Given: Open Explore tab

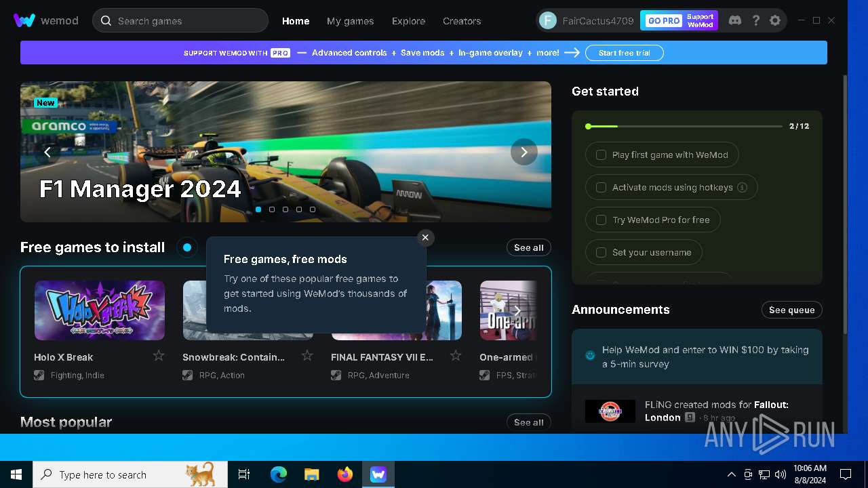Looking at the screenshot, I should pos(408,21).
